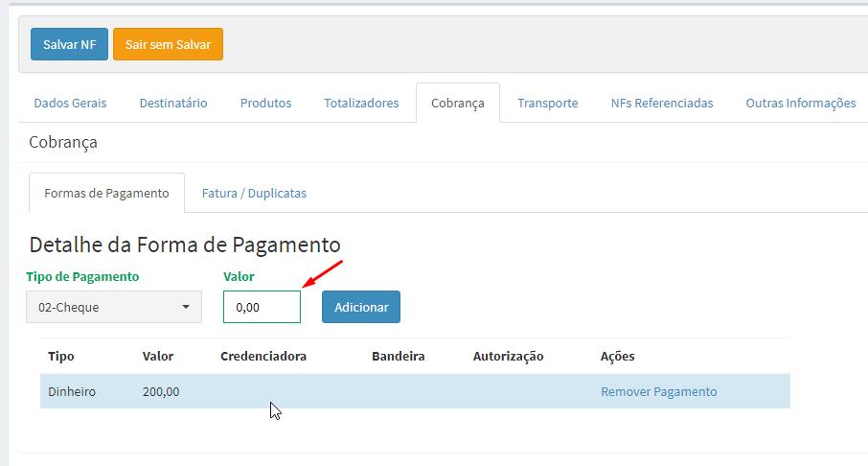Screen dimensions: 868x466
Task: Click the dropdown arrow beside 02-Cheque
Action: coord(186,307)
